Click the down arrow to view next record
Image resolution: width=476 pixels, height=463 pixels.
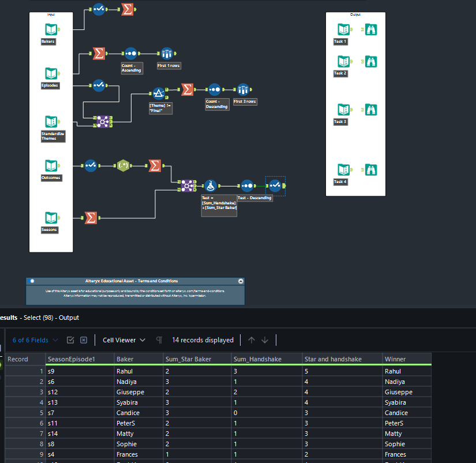(265, 340)
